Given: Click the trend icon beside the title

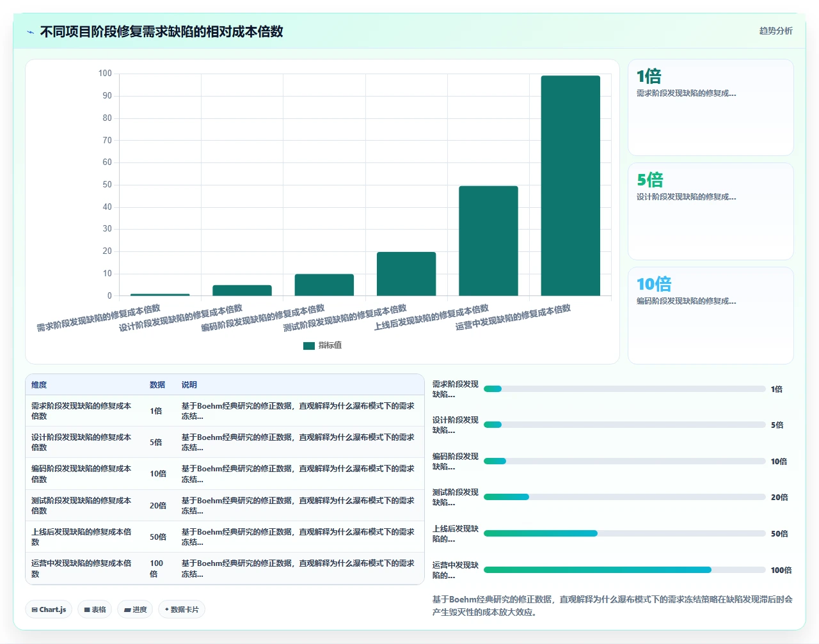Looking at the screenshot, I should tap(30, 32).
